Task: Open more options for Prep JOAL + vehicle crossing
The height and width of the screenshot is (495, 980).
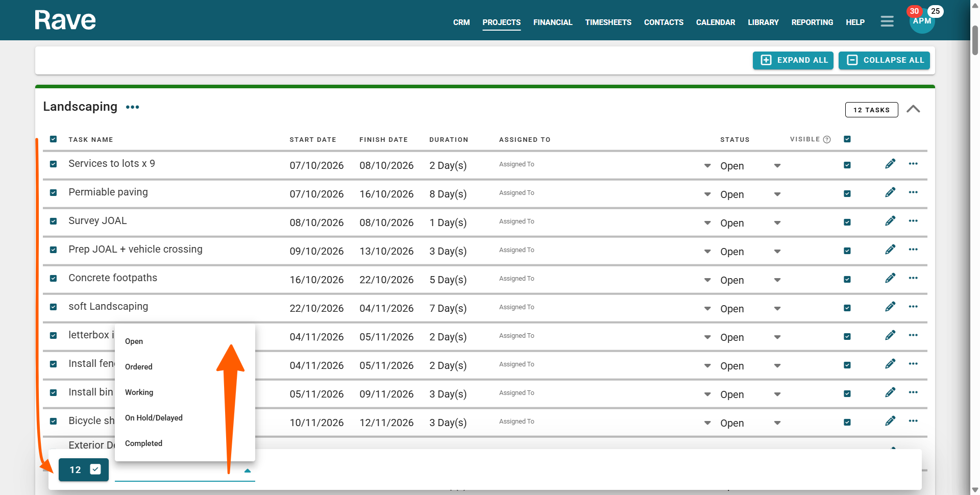Action: [x=913, y=250]
